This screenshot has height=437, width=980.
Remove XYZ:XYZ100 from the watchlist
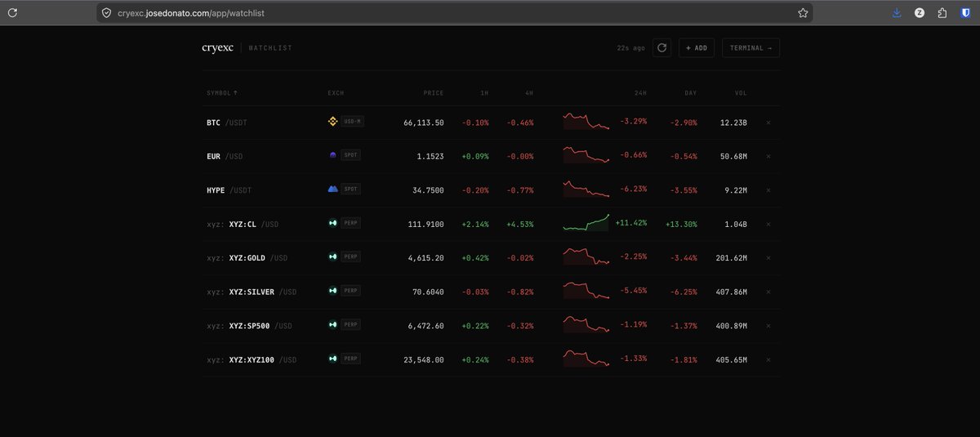pos(768,359)
